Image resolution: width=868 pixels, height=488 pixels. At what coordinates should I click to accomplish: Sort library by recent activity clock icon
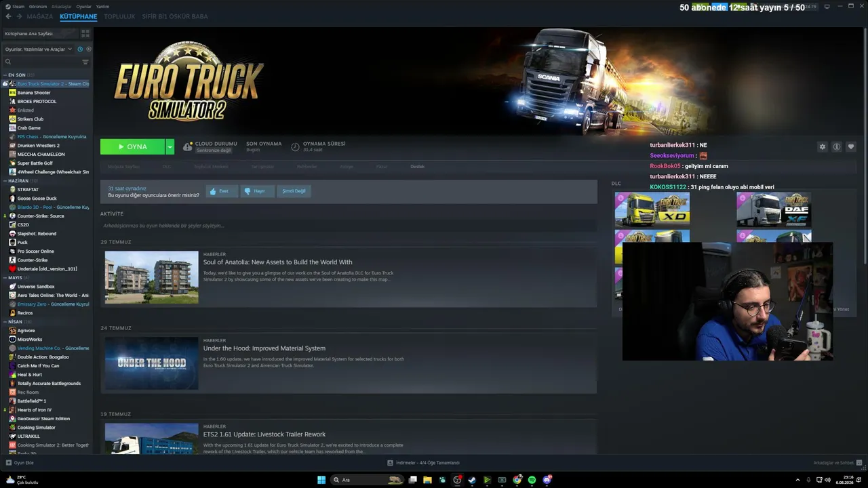80,49
